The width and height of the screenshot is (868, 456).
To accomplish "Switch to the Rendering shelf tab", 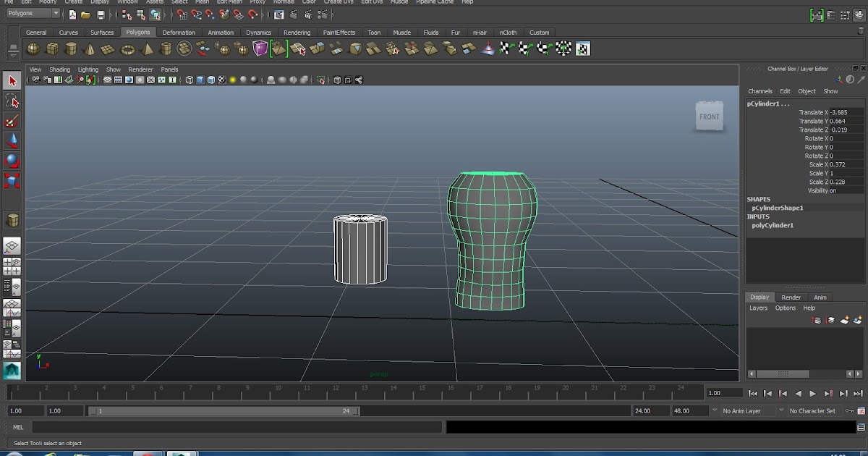I will click(x=296, y=32).
